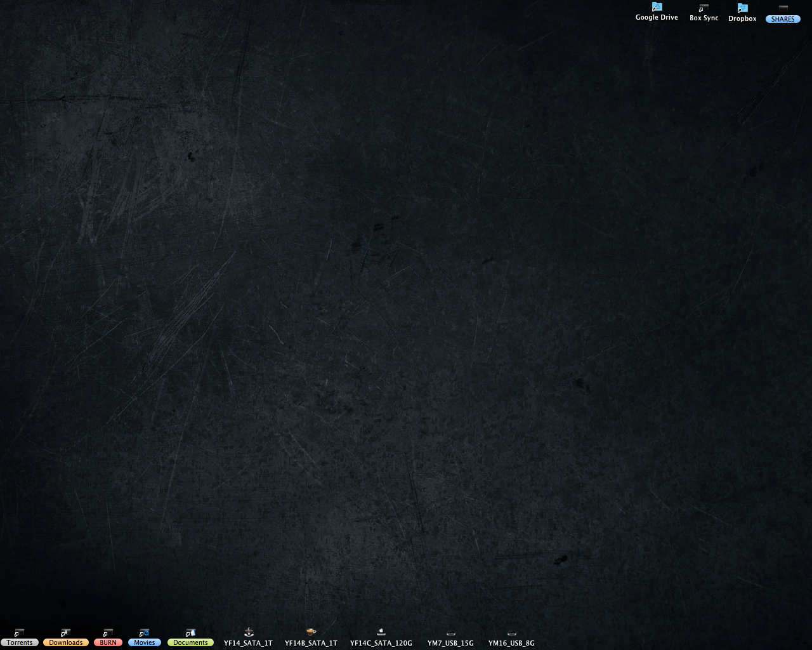This screenshot has width=812, height=650.
Task: Select the SHARES drive icon
Action: point(783,8)
